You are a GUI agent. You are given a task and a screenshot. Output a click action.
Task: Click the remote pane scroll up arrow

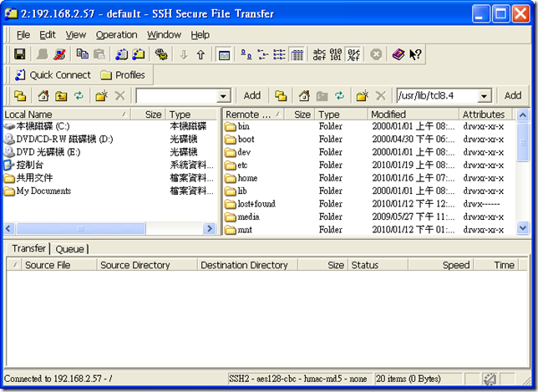click(x=523, y=115)
